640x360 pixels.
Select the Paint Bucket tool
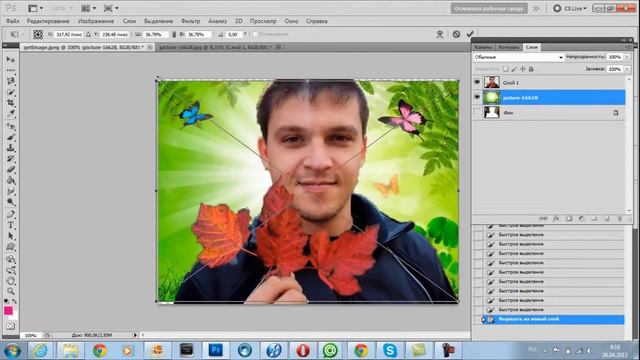point(11,180)
